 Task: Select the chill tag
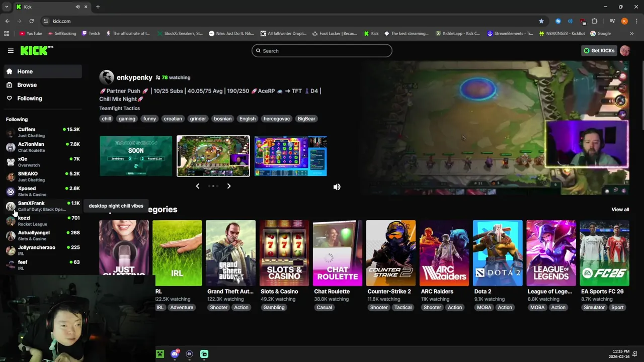coord(106,119)
